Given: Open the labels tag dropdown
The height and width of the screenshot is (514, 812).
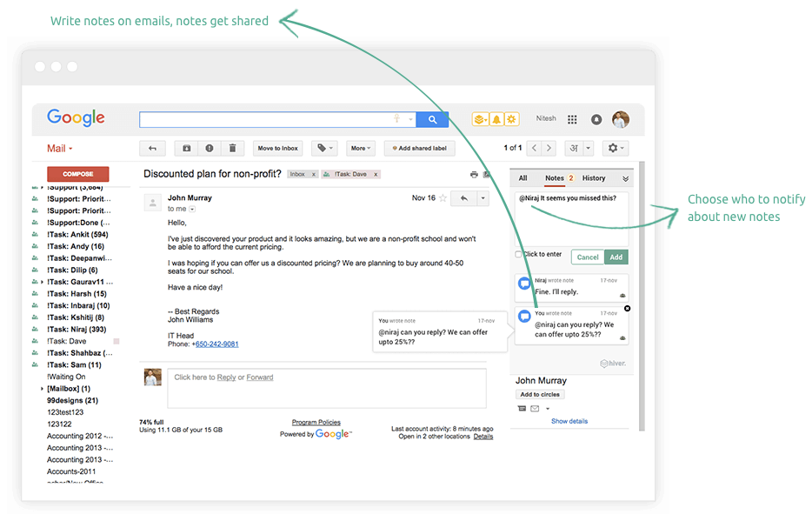Looking at the screenshot, I should point(324,148).
